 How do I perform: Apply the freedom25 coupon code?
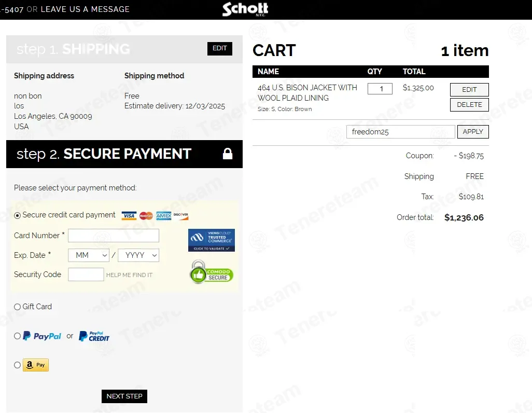tap(473, 132)
